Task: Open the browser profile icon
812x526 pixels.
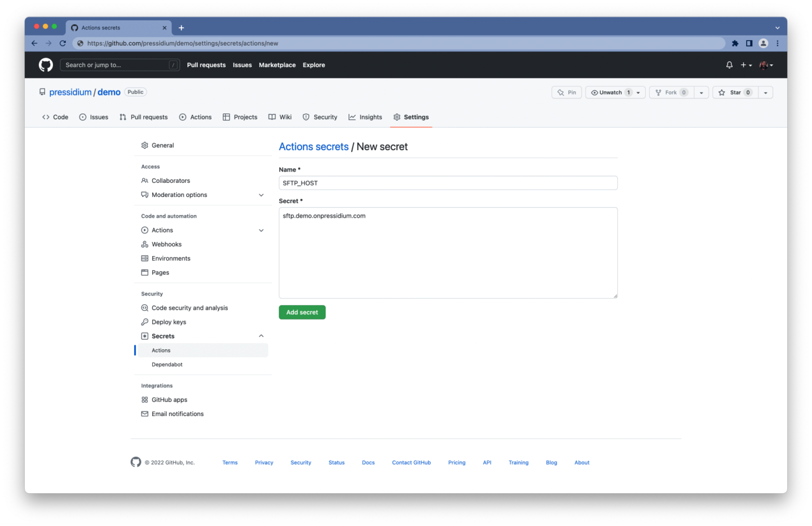Action: 764,43
